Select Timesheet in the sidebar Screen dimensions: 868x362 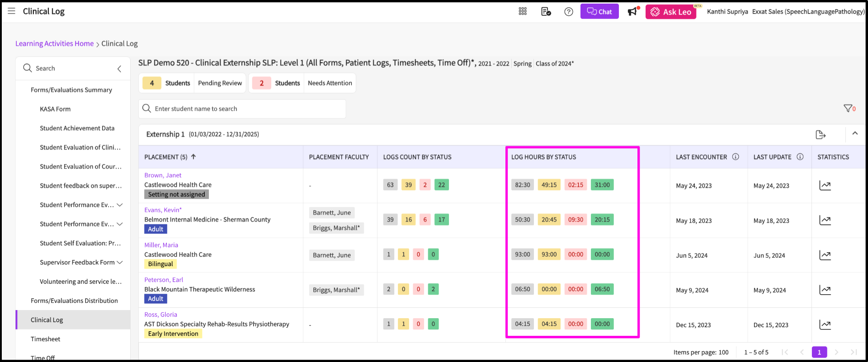45,339
